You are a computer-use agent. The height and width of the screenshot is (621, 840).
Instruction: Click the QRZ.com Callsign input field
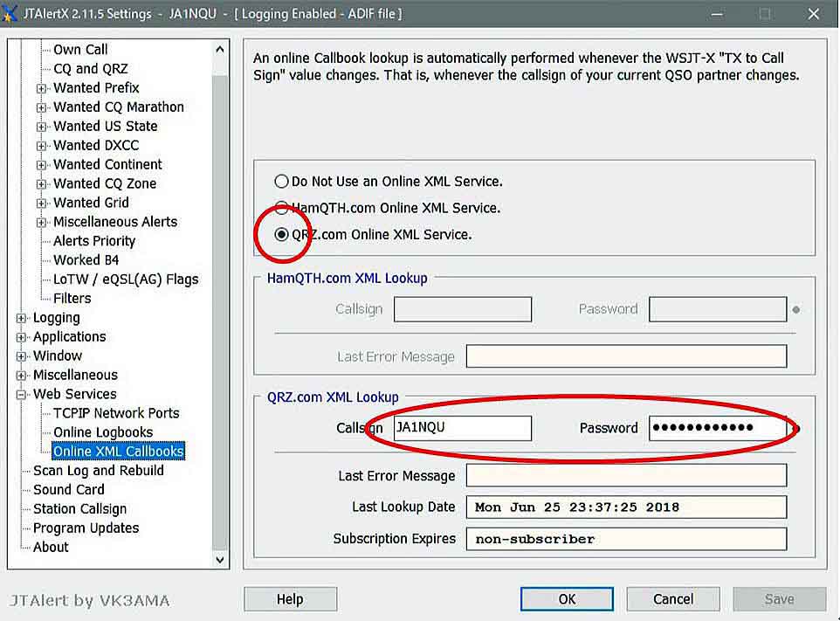coord(461,428)
